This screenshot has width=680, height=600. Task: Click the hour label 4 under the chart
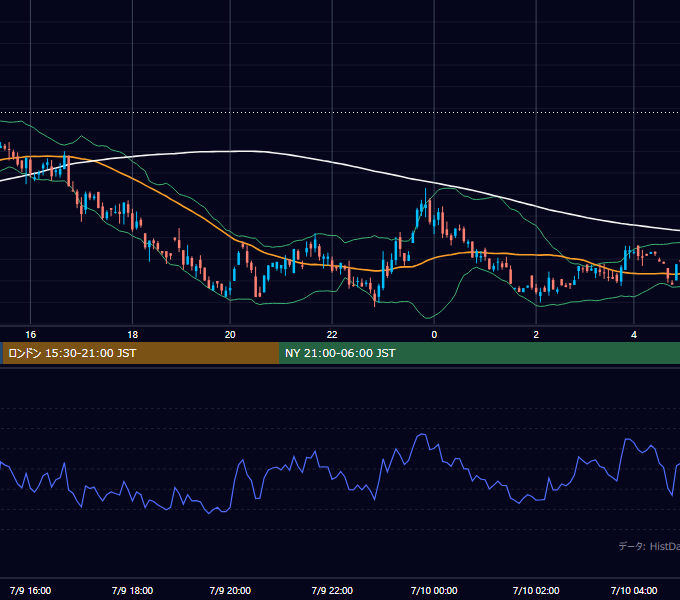634,335
